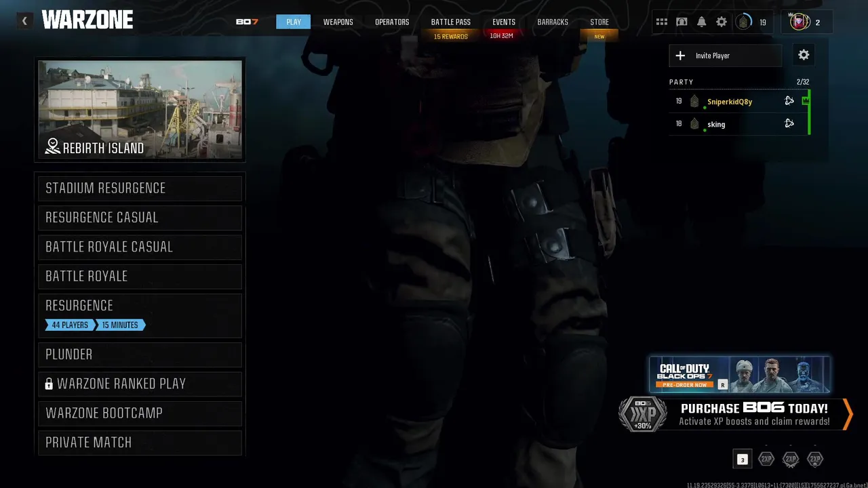868x488 pixels.
Task: Open the Weapons tab
Action: click(x=338, y=22)
